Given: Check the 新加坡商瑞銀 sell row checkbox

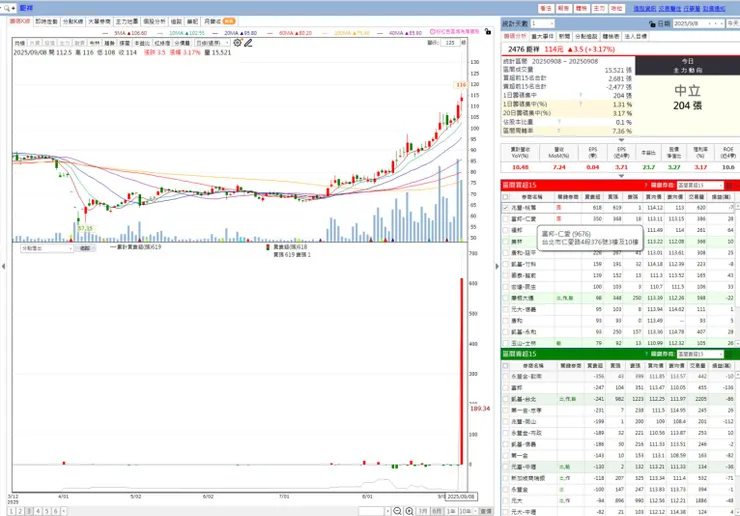Looking at the screenshot, I should (505, 478).
